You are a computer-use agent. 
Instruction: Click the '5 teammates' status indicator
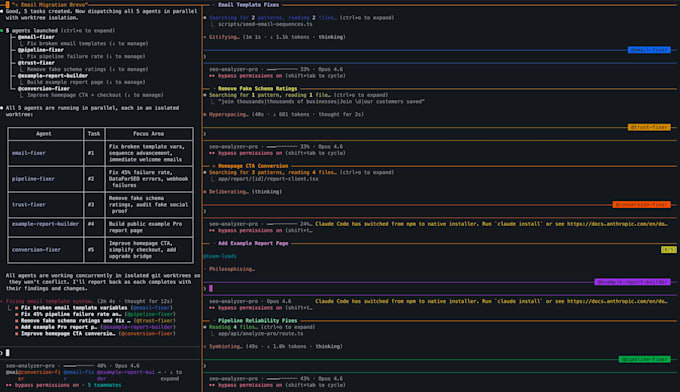click(x=105, y=385)
